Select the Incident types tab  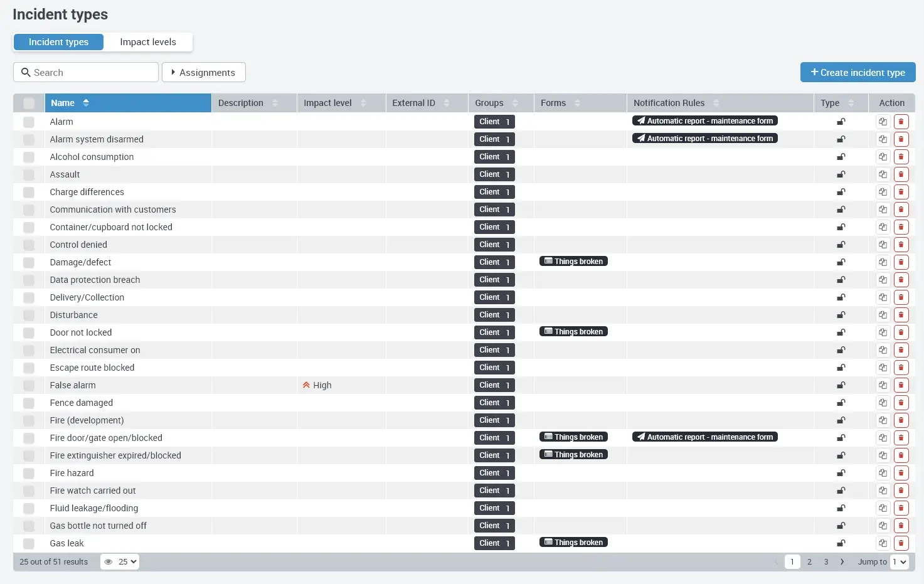[58, 41]
